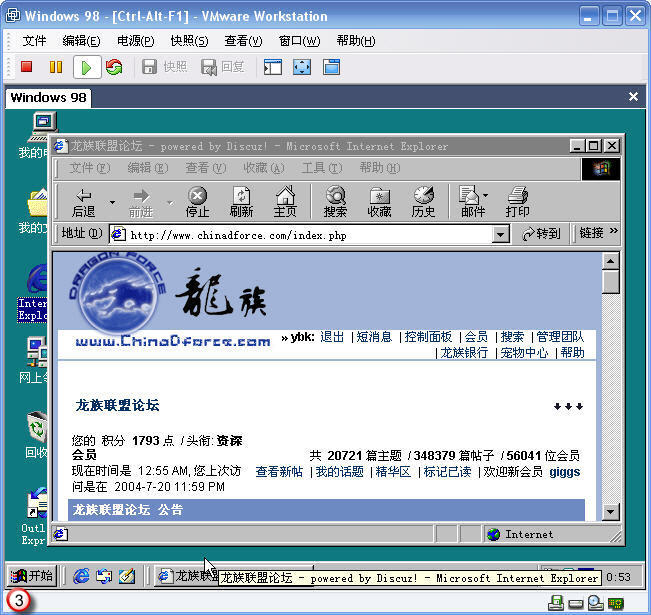Click the 龙族联盟论坛 forum title heading
Image resolution: width=651 pixels, height=615 pixels.
117,405
